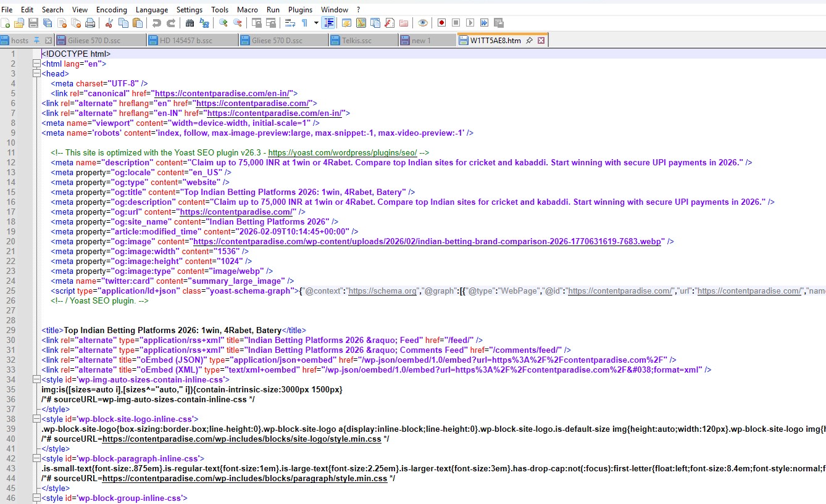Click the yoast.com plugin URL in the comment
Image resolution: width=826 pixels, height=504 pixels.
tap(343, 152)
